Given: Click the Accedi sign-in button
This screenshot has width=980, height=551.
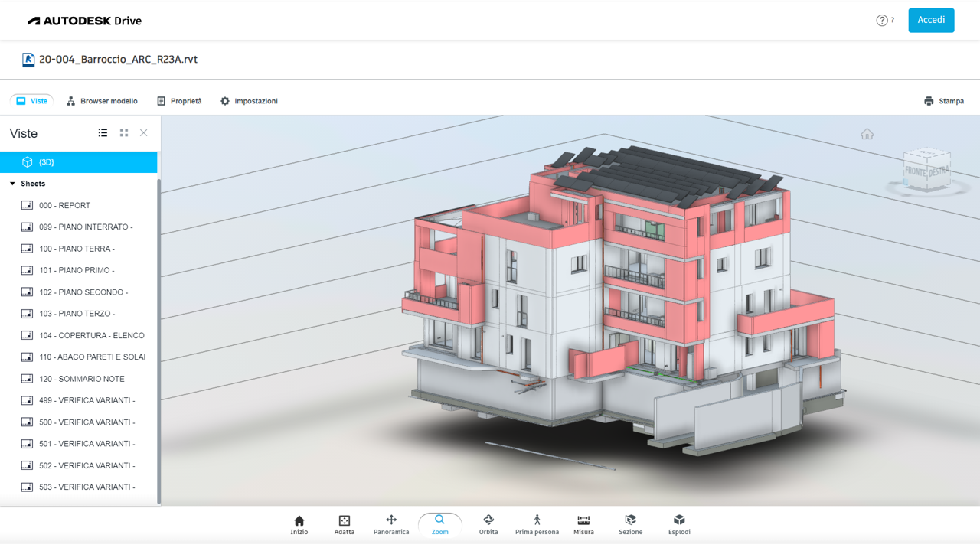Looking at the screenshot, I should pos(931,21).
